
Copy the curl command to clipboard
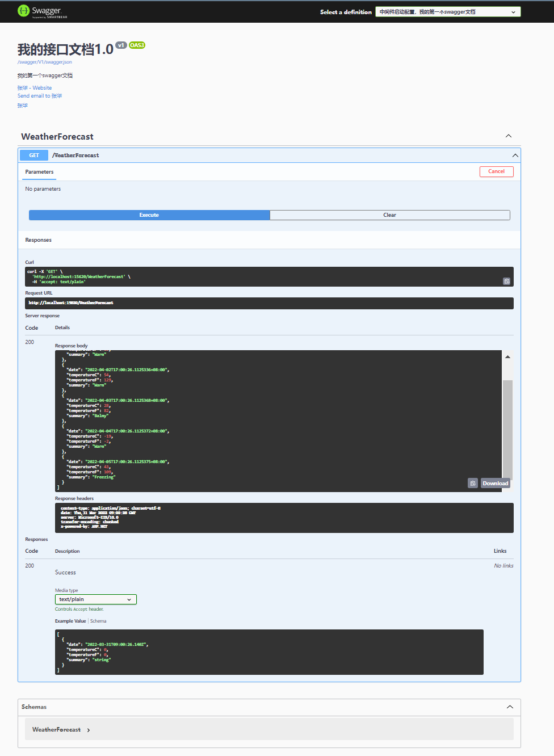(x=507, y=281)
